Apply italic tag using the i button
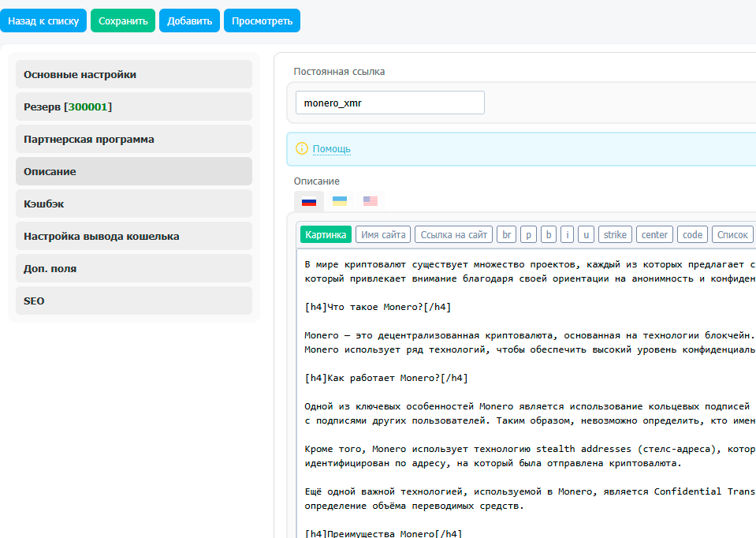Viewport: 756px width, 538px height. [568, 234]
